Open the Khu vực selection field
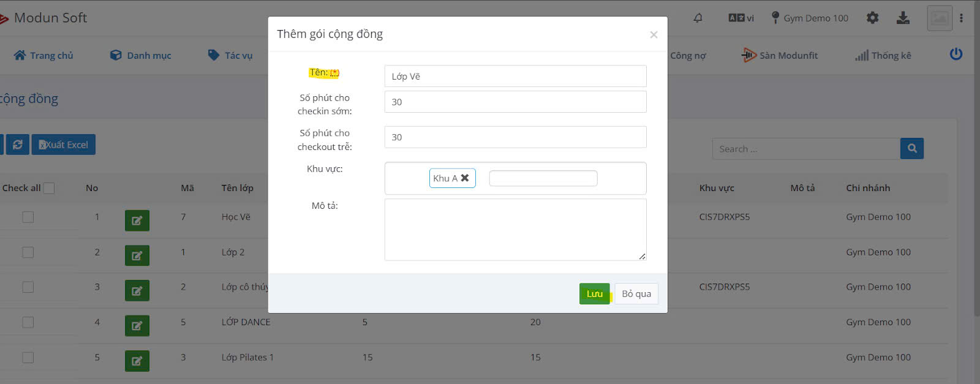This screenshot has height=384, width=980. pyautogui.click(x=543, y=178)
